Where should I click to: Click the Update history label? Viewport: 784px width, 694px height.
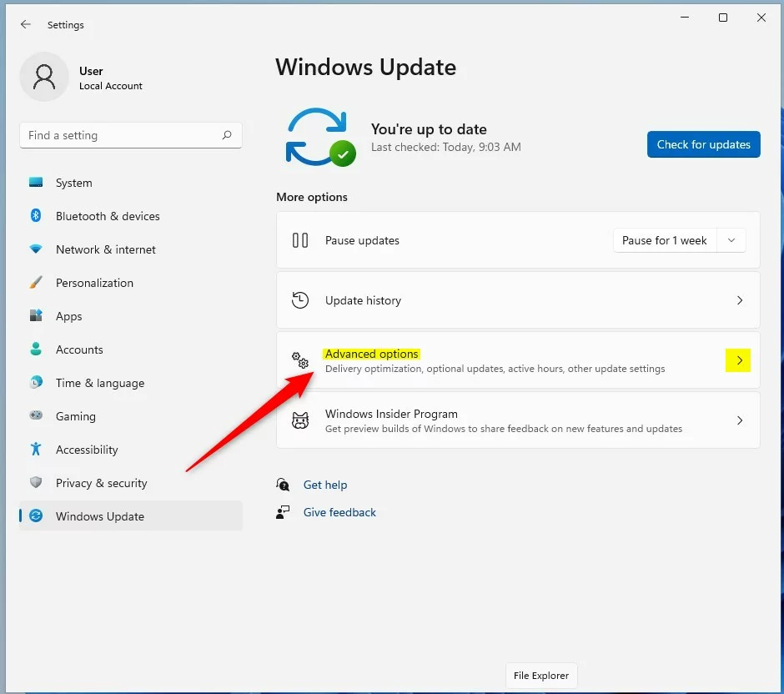click(x=363, y=300)
